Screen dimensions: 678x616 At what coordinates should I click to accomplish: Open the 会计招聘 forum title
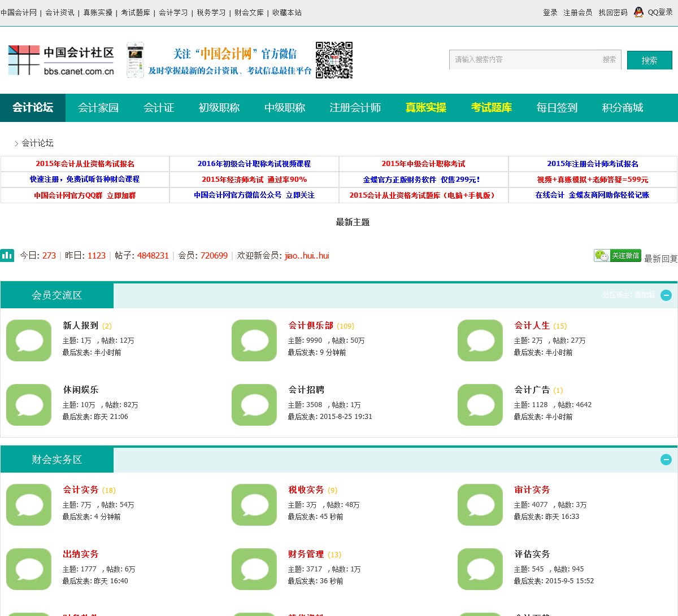pos(306,390)
